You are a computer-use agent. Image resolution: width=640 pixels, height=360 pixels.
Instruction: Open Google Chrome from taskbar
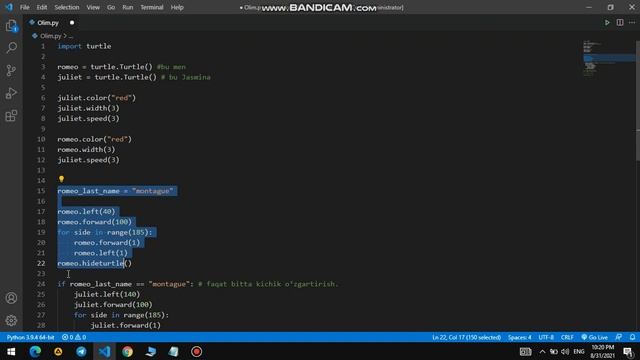coord(127,351)
